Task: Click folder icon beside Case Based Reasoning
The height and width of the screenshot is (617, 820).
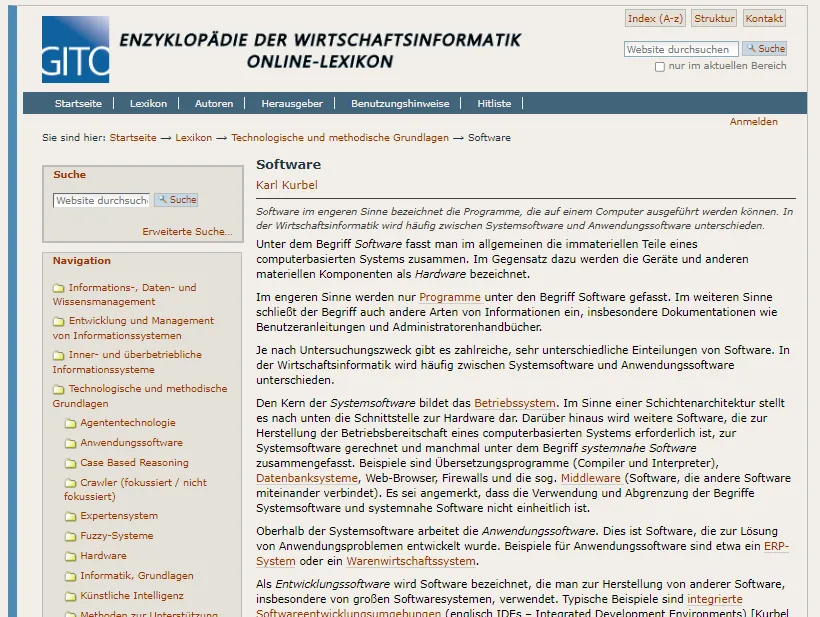Action: coord(70,463)
